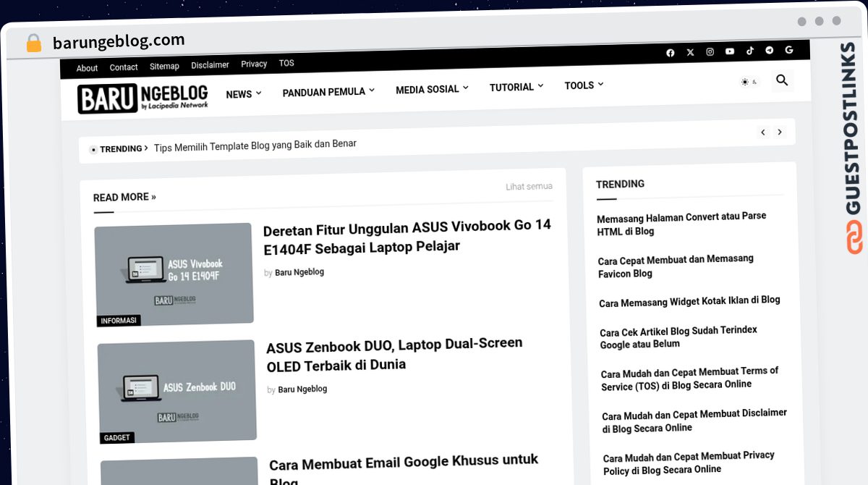Open 'Cara Cepat Membuat dan Memasang Favicon Blog'
This screenshot has width=868, height=485.
[676, 266]
